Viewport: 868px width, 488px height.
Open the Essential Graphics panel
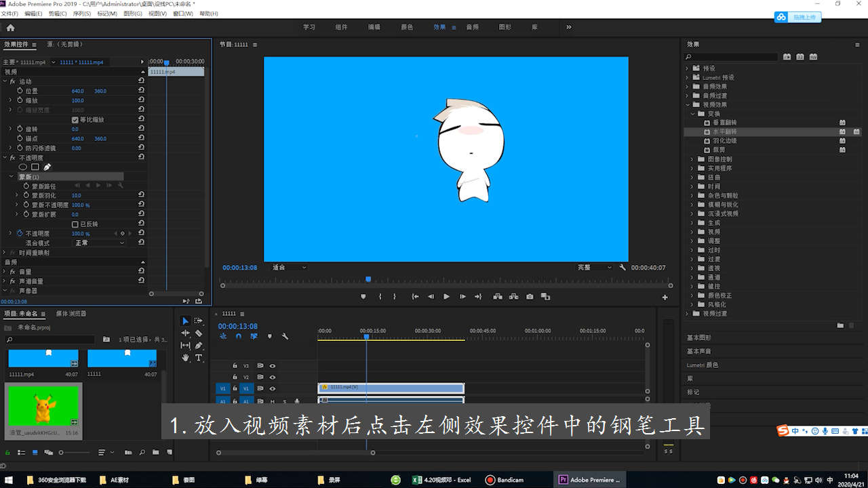coord(698,338)
